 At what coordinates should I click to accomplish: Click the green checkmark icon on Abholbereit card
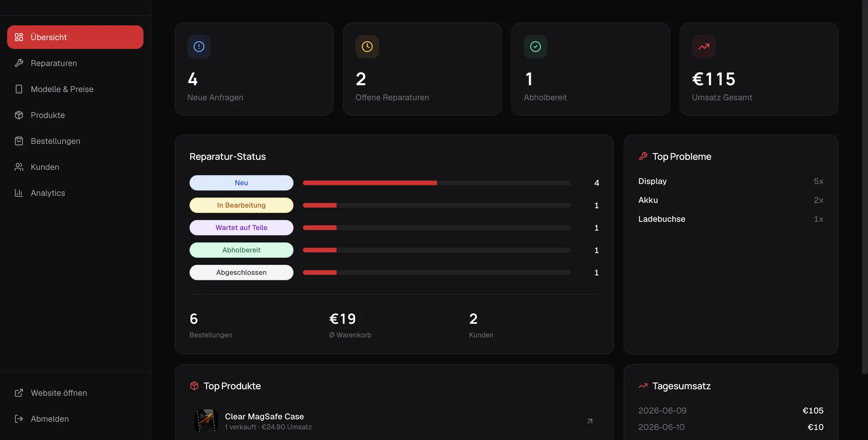pyautogui.click(x=535, y=47)
